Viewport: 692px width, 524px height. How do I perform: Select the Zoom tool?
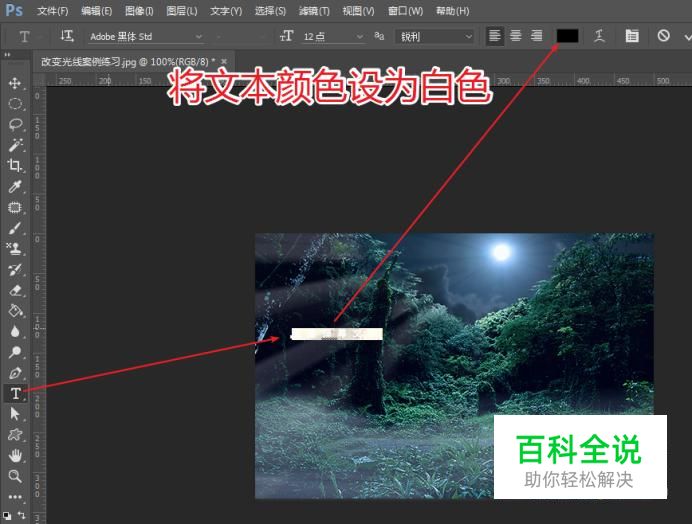point(15,476)
